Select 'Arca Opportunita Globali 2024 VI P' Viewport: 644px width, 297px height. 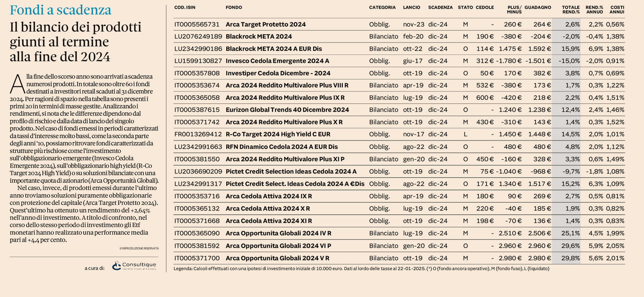pos(278,246)
